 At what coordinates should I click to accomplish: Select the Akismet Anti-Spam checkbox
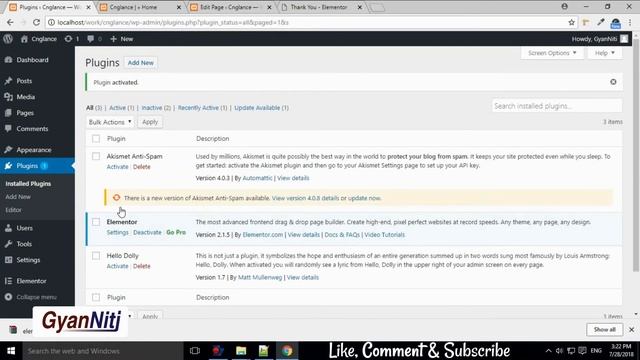click(96, 156)
